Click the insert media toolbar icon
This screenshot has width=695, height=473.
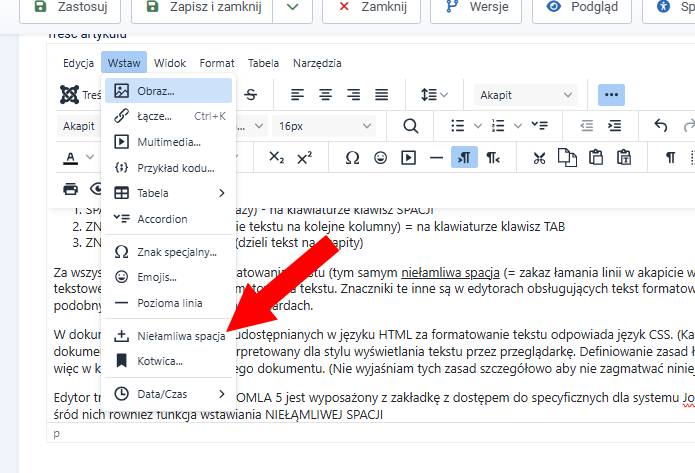408,158
